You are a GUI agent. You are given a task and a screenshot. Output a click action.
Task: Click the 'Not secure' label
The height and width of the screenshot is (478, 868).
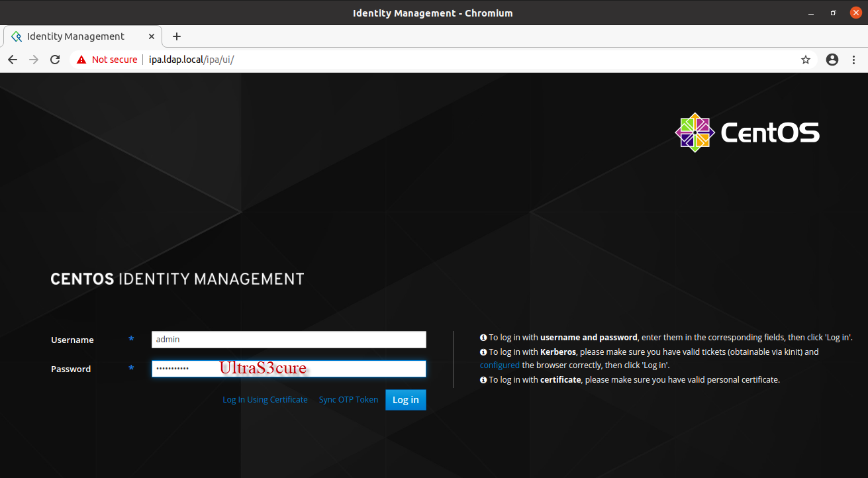115,60
